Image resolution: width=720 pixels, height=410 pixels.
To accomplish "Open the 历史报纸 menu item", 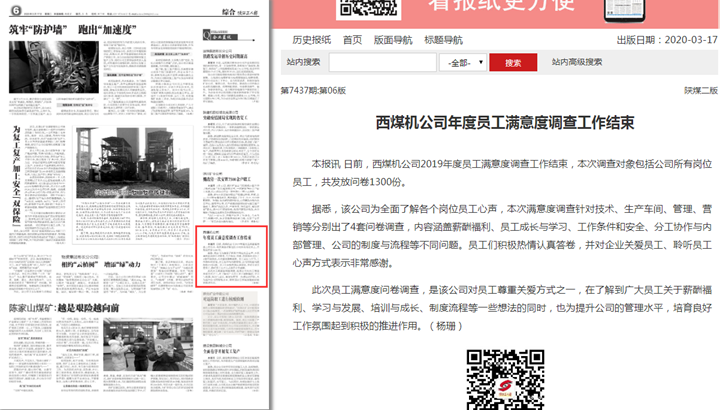I will click(x=311, y=40).
